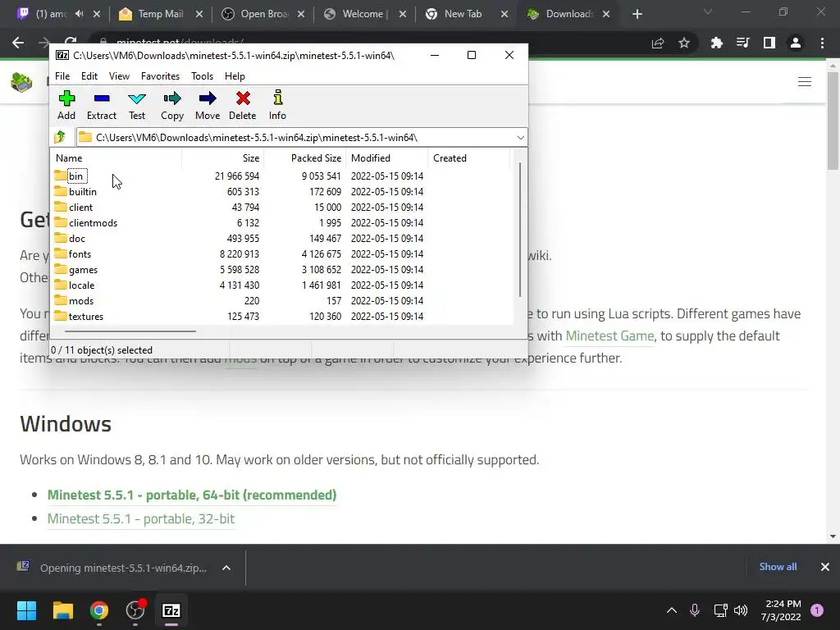Screen dimensions: 840x630
Task: Select the fonts folder row
Action: point(281,254)
